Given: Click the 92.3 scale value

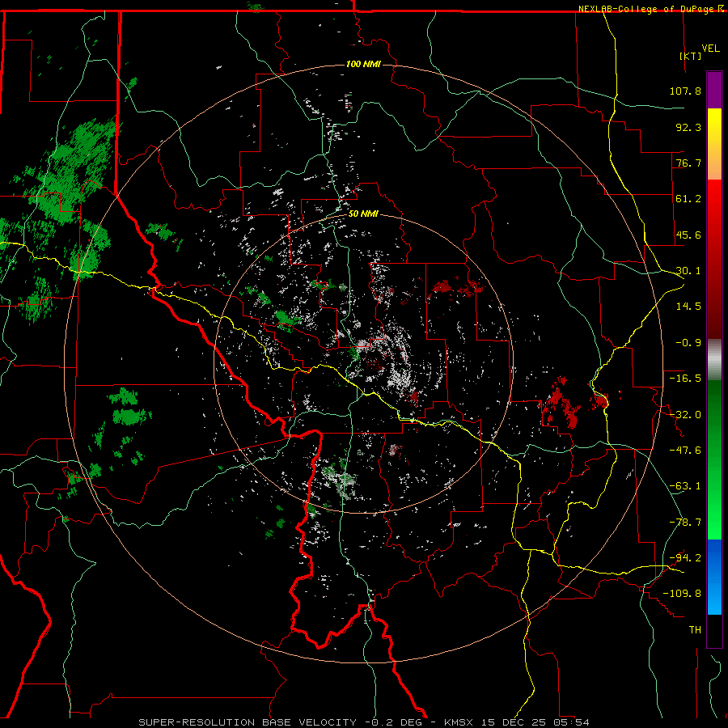Looking at the screenshot, I should pos(688,127).
